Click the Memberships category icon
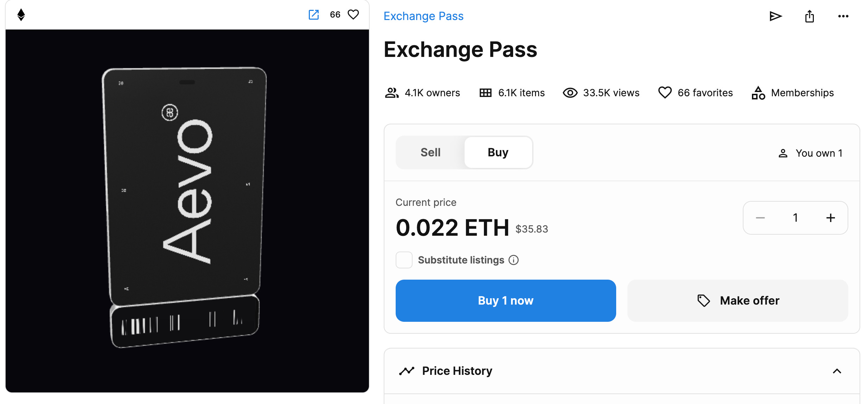 tap(758, 92)
